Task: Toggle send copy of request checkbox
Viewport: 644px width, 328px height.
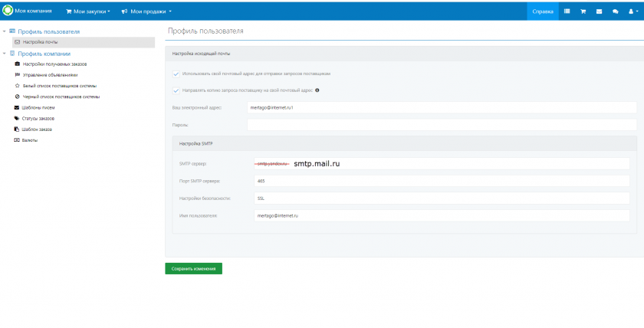Action: 176,90
